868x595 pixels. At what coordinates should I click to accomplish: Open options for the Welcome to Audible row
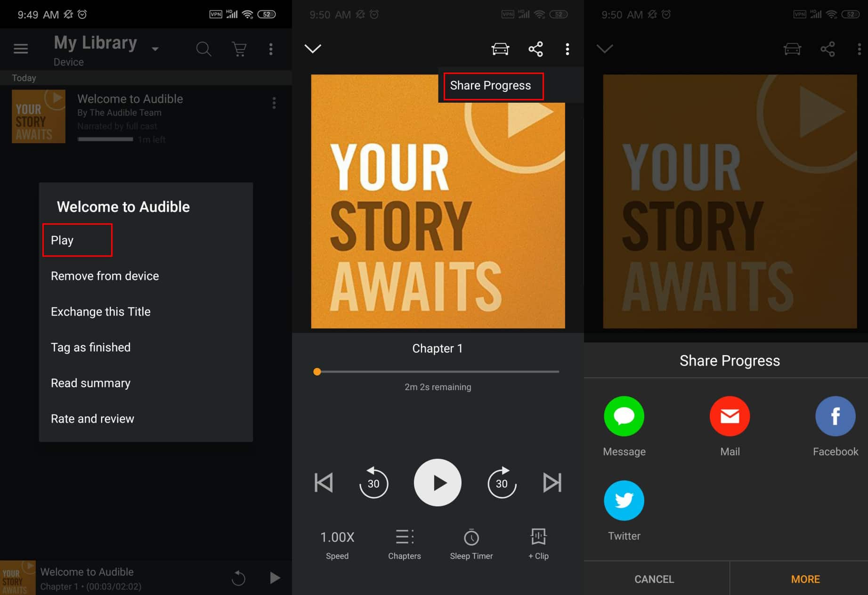tap(274, 103)
